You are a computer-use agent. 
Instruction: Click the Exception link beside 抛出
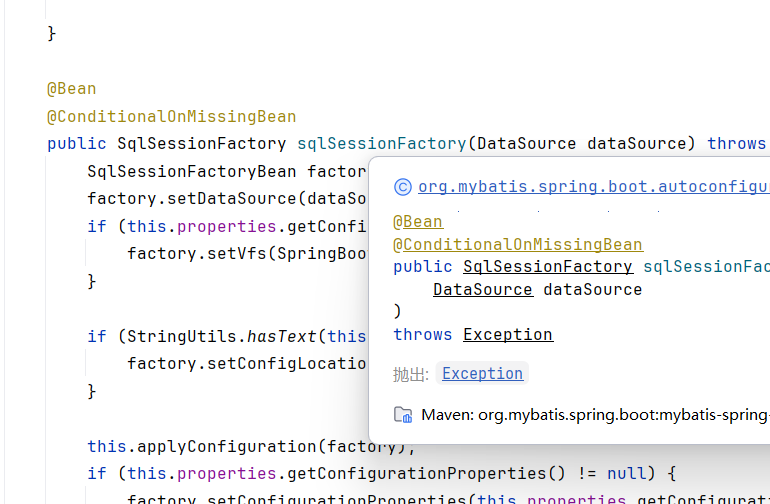click(x=482, y=373)
